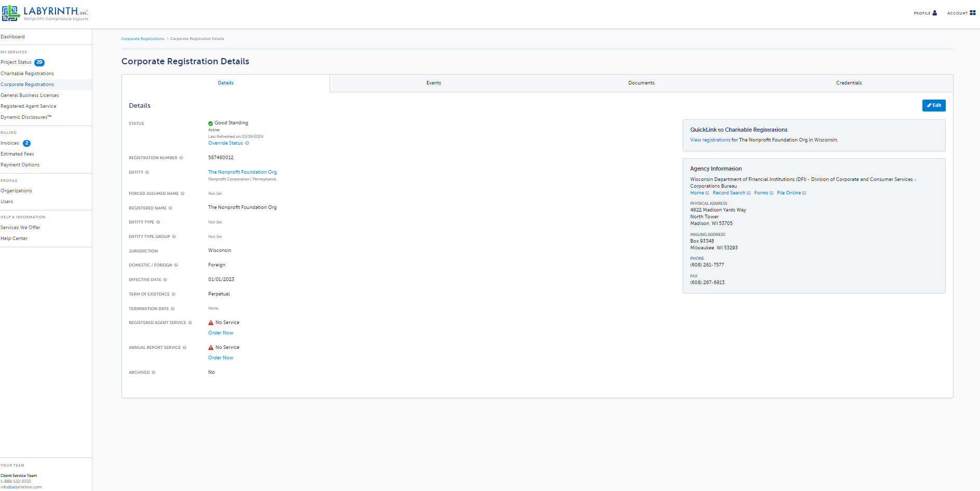Click Corporate Registrations breadcrumb link

143,39
